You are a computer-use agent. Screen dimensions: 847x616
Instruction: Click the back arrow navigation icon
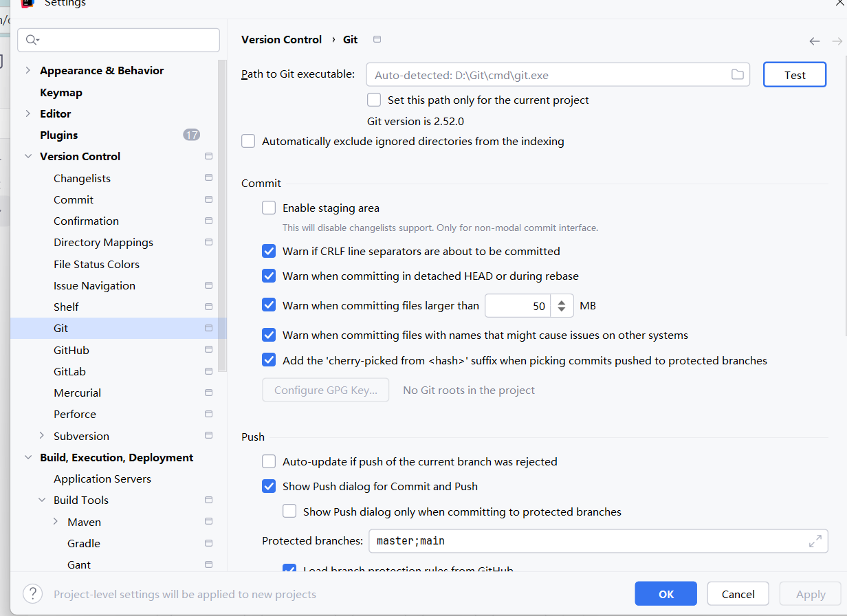(x=815, y=41)
